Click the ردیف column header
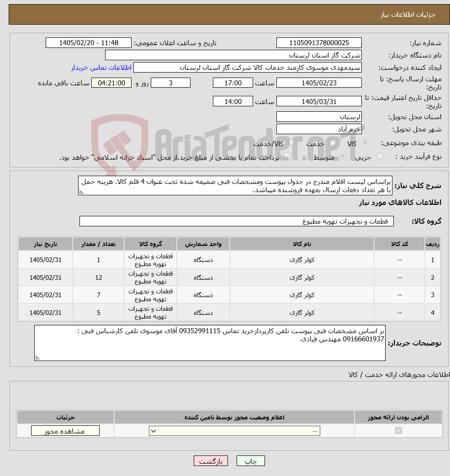Viewport: 450px width, 476px height. coord(432,244)
